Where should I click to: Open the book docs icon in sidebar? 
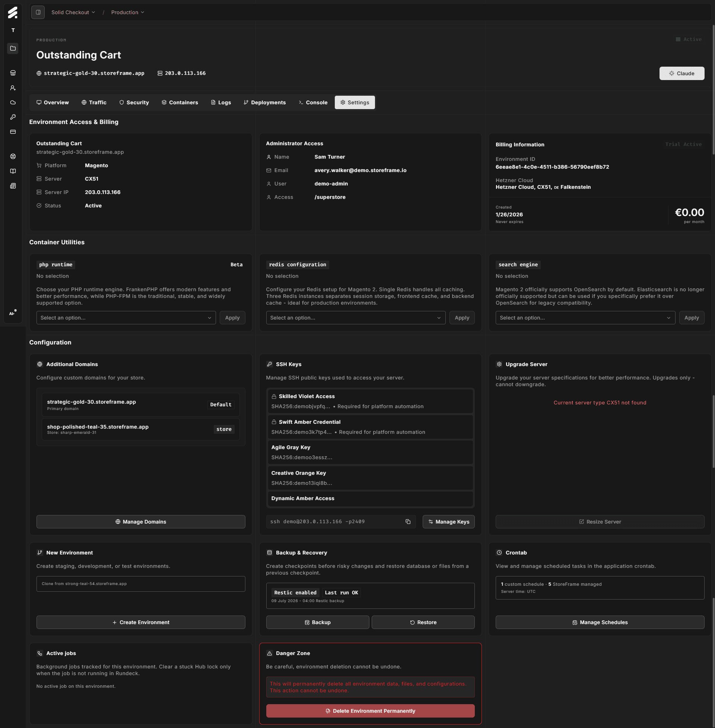pyautogui.click(x=13, y=171)
